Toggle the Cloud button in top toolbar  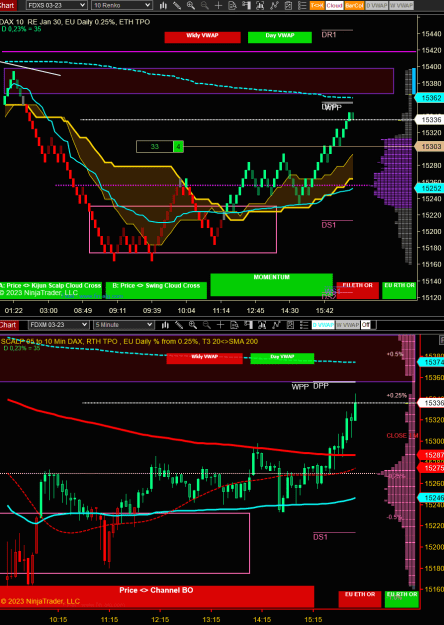pos(334,5)
